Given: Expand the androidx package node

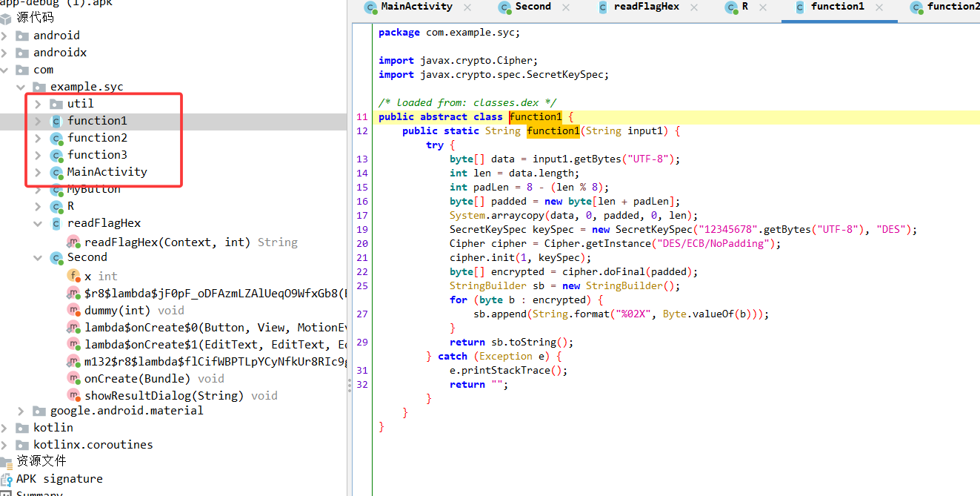Looking at the screenshot, I should pyautogui.click(x=4, y=53).
